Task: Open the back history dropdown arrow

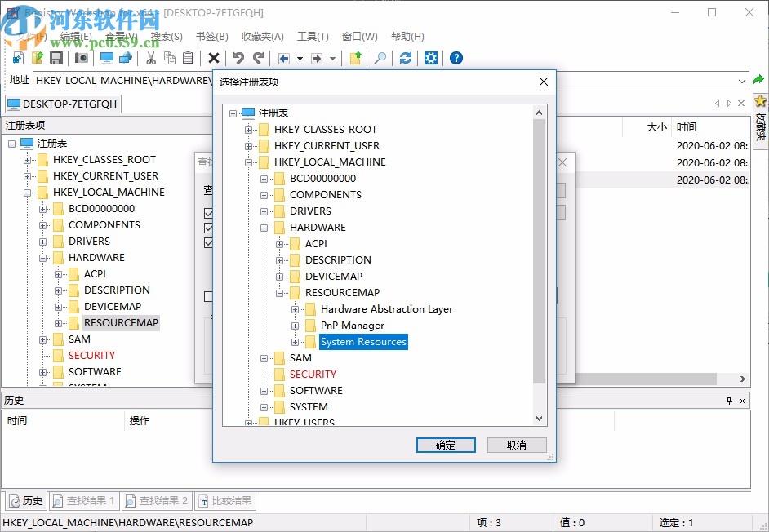Action: point(300,59)
